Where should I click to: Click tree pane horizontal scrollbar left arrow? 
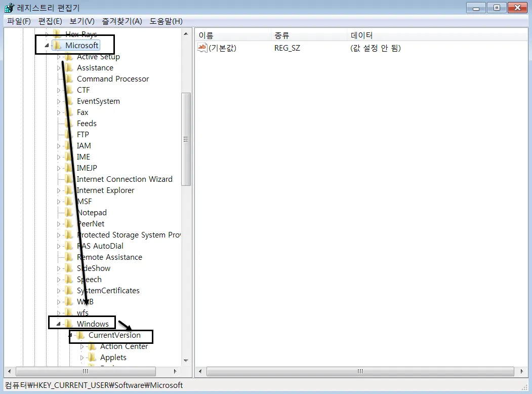point(9,371)
